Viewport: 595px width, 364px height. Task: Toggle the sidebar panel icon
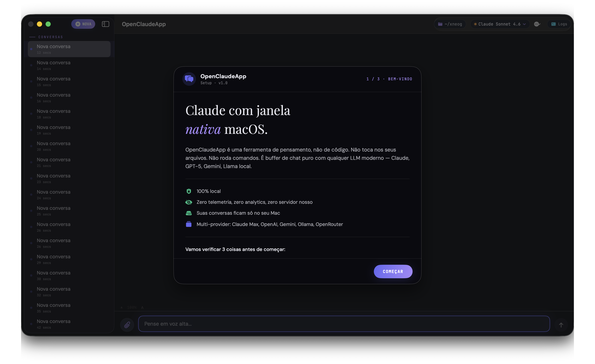click(105, 24)
